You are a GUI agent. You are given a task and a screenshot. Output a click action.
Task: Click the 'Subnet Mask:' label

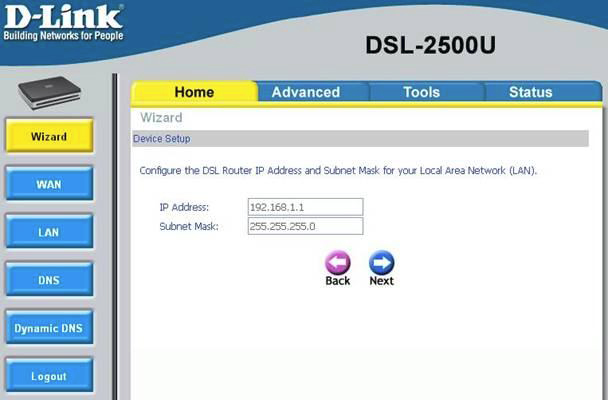189,226
